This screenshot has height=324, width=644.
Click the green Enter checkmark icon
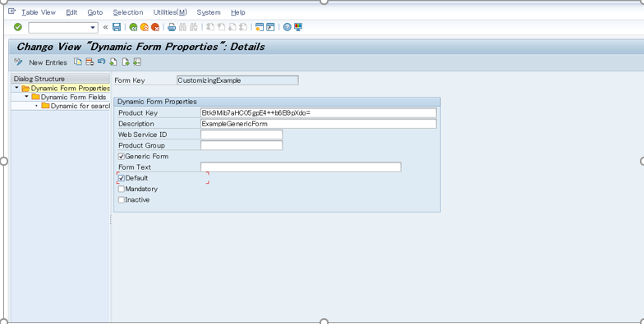coord(18,27)
